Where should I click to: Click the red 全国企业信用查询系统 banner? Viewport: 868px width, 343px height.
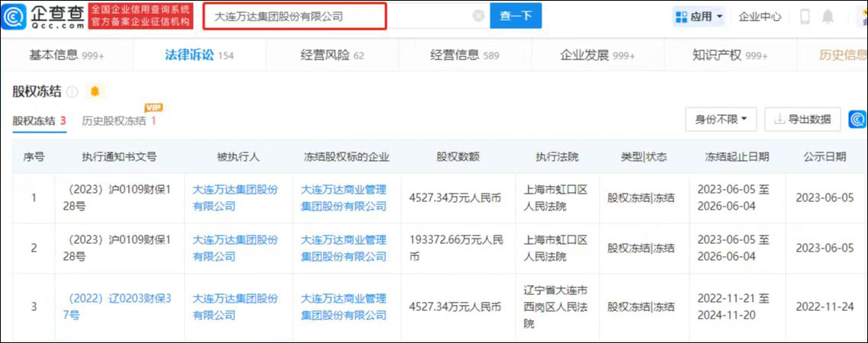point(140,16)
